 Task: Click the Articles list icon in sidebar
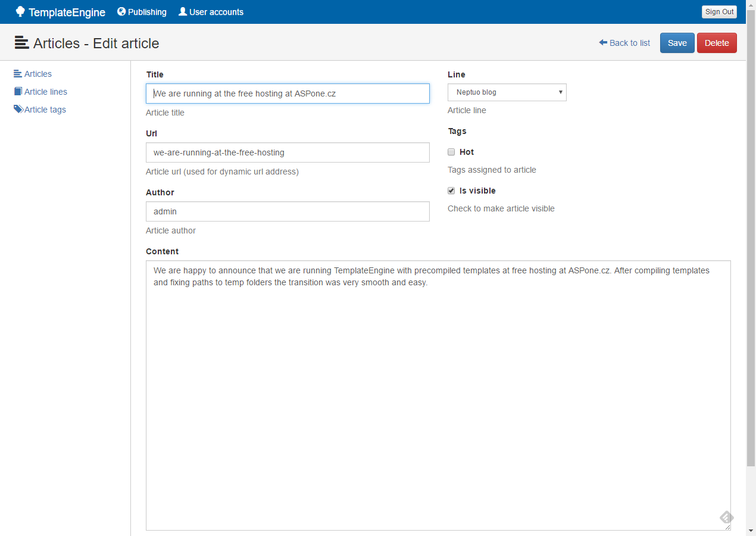pyautogui.click(x=18, y=74)
